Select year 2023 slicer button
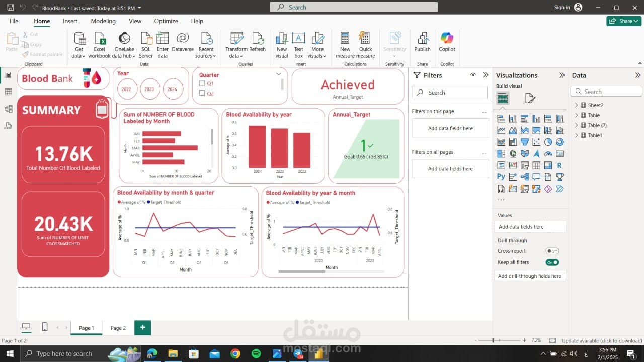This screenshot has width=644, height=362. point(149,89)
